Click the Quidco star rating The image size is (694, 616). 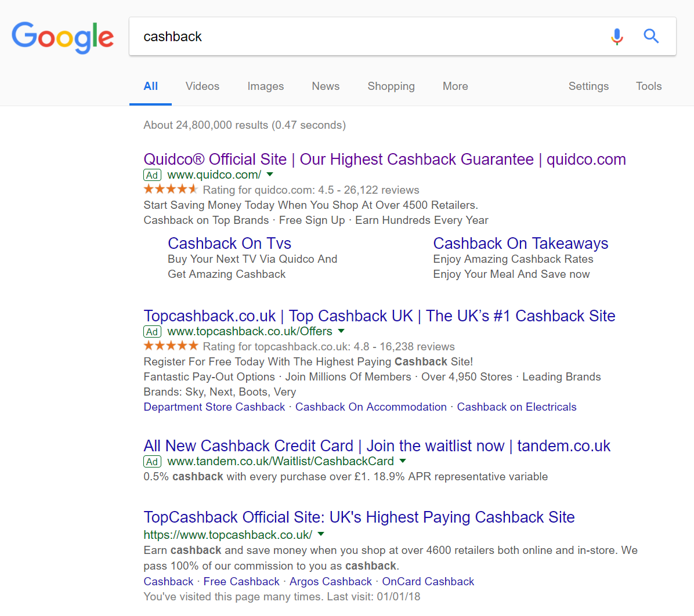point(171,190)
